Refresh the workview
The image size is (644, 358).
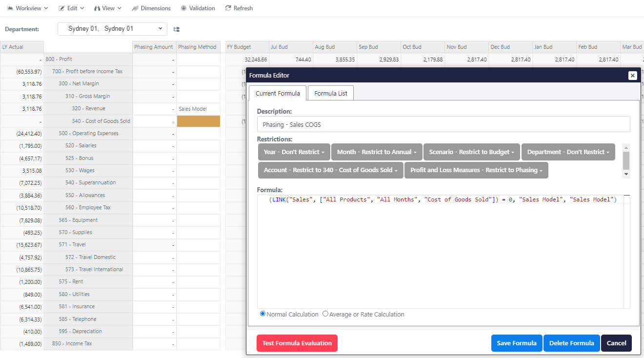[239, 8]
